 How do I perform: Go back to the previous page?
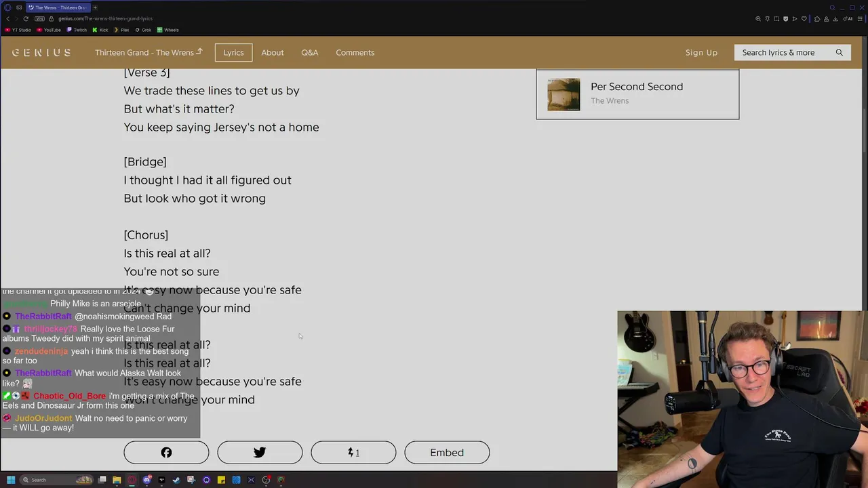tap(7, 18)
